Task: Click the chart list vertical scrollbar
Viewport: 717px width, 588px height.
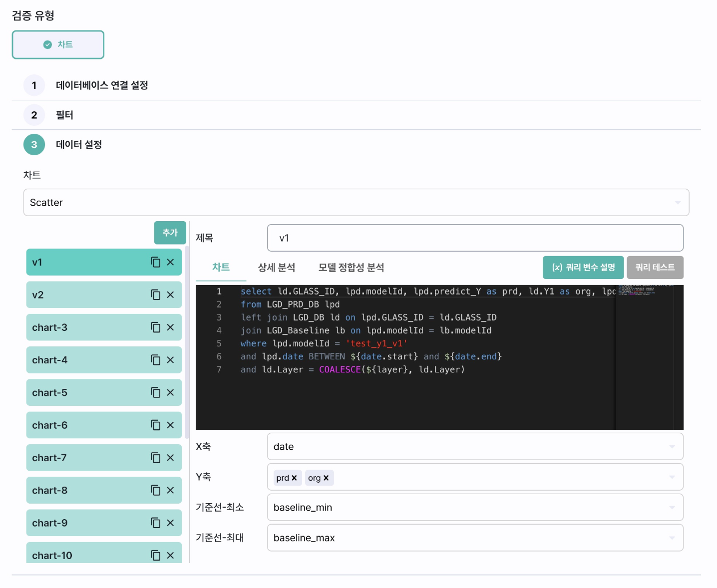Action: 187,342
